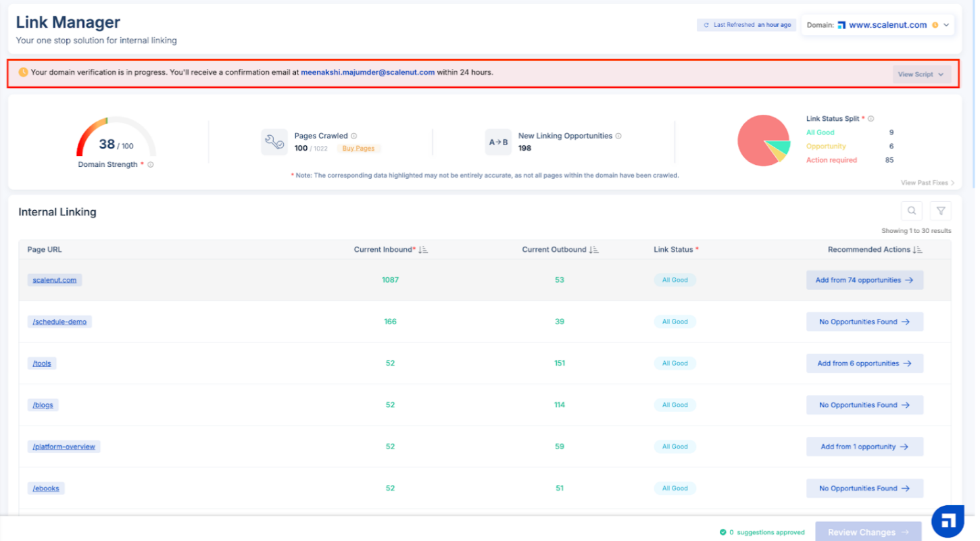Sort by Current Inbound column icon

423,250
